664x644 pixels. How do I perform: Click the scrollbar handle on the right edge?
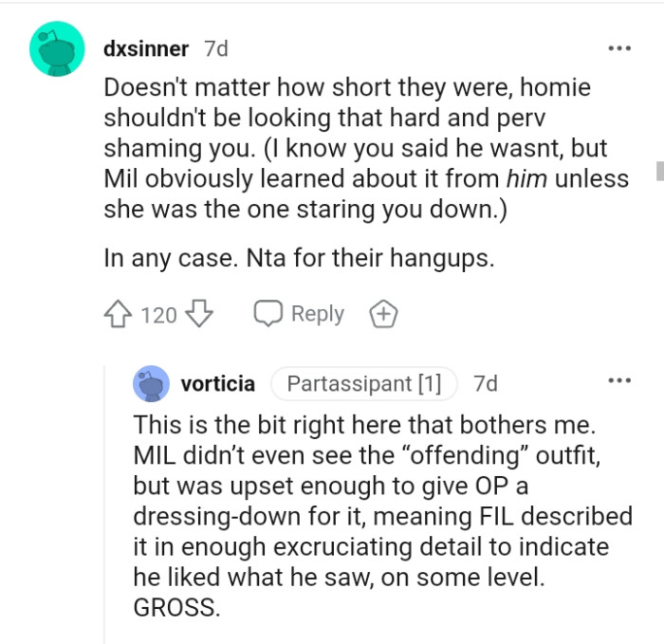click(x=659, y=171)
